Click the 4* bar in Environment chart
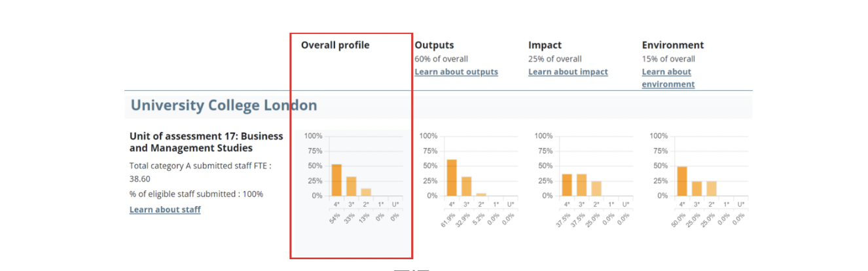The width and height of the screenshot is (868, 271). [682, 181]
